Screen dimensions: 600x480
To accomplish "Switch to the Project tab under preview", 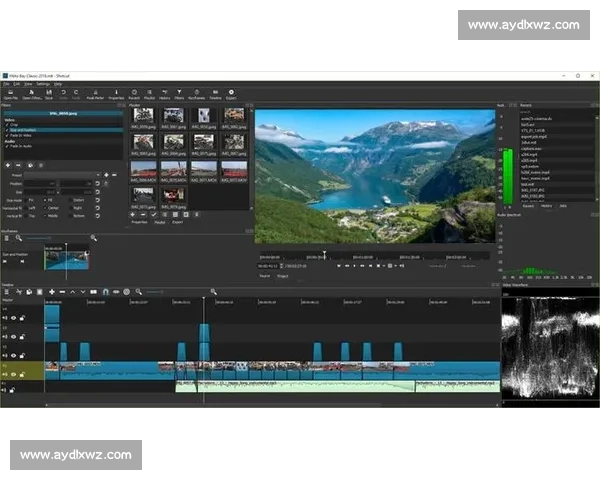I will [x=282, y=275].
